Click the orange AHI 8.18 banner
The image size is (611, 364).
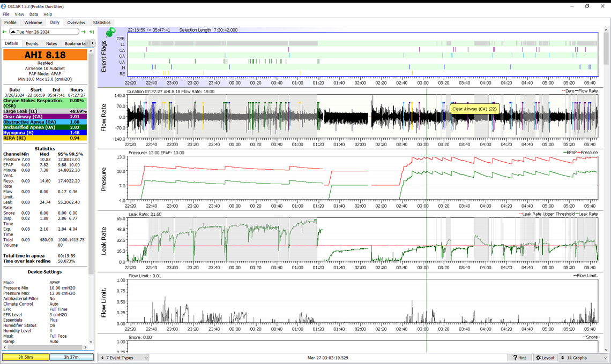coord(45,55)
